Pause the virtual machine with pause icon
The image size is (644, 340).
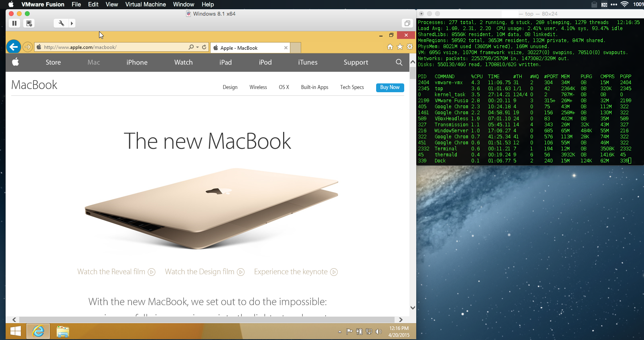pos(14,23)
